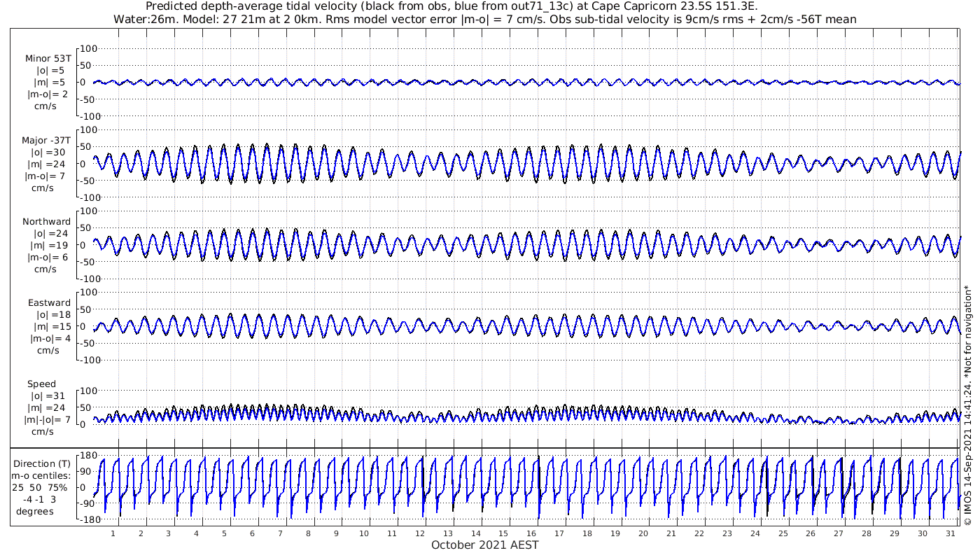
Task: Click the '180' y-axis label in Direction panel
Action: point(88,456)
